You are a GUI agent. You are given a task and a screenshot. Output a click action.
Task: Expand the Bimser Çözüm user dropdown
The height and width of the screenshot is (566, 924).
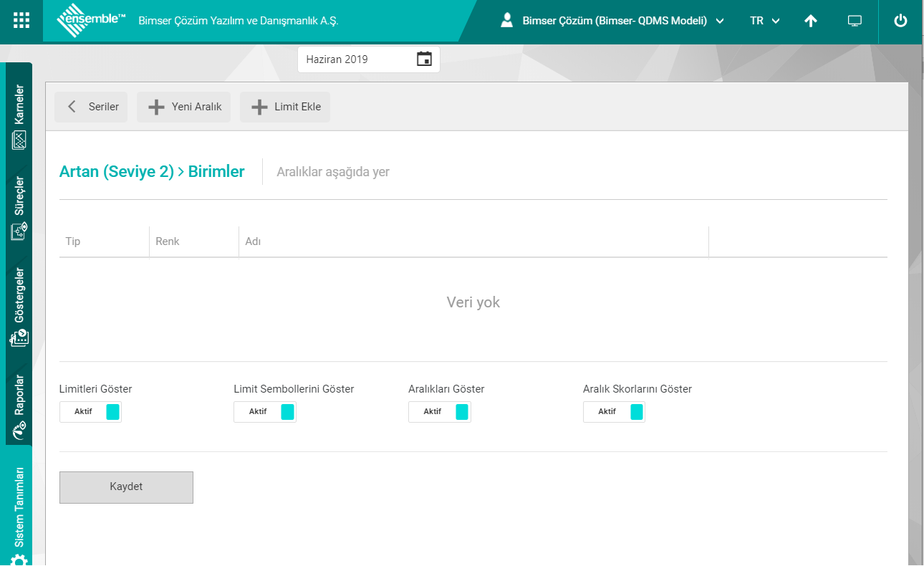pyautogui.click(x=622, y=21)
